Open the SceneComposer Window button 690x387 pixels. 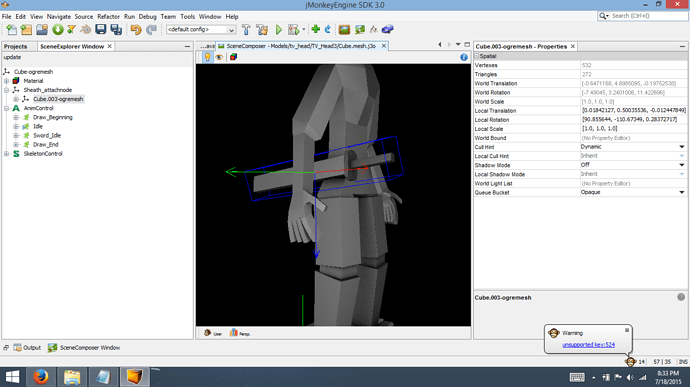84,348
